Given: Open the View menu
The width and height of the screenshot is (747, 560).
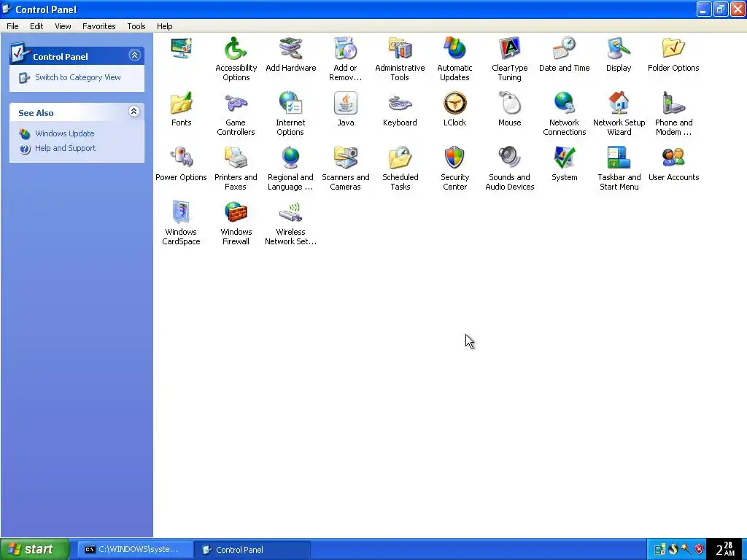Looking at the screenshot, I should (63, 26).
